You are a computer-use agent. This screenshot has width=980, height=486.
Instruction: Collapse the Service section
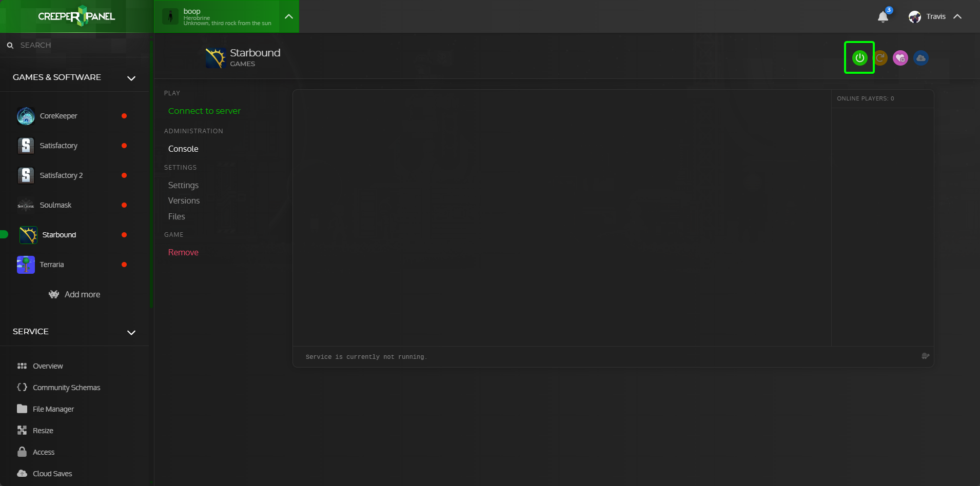131,332
